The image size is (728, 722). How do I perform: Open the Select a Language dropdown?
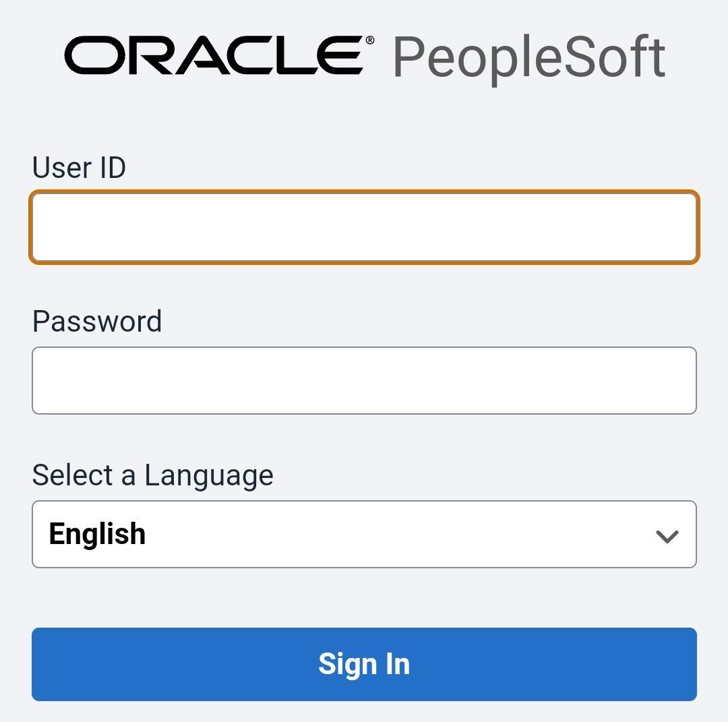point(364,534)
